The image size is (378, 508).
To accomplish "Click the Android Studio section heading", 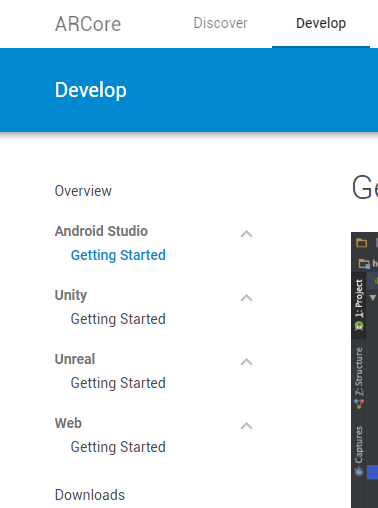I will point(101,231).
